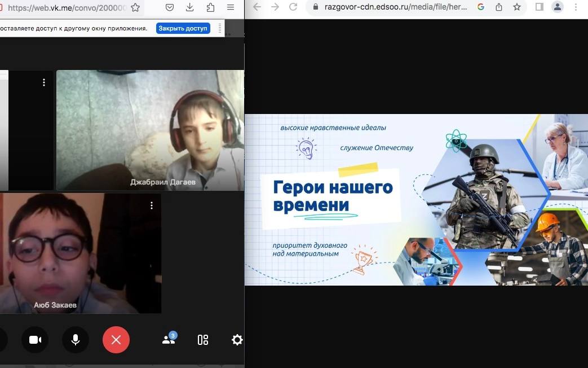This screenshot has height=368, width=588.
Task: Open the participants list
Action: tap(169, 339)
